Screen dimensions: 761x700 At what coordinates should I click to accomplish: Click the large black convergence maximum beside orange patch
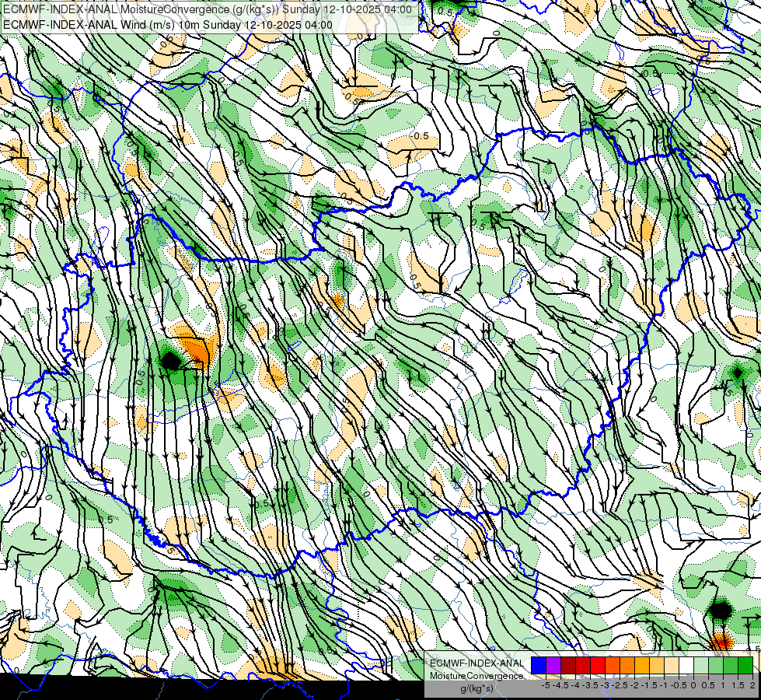(x=170, y=361)
